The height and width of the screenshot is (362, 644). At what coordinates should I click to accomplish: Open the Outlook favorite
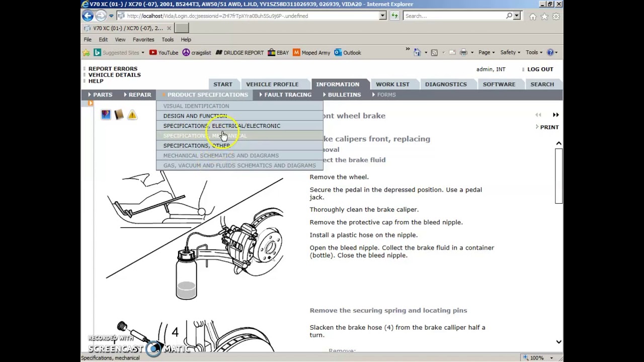348,52
